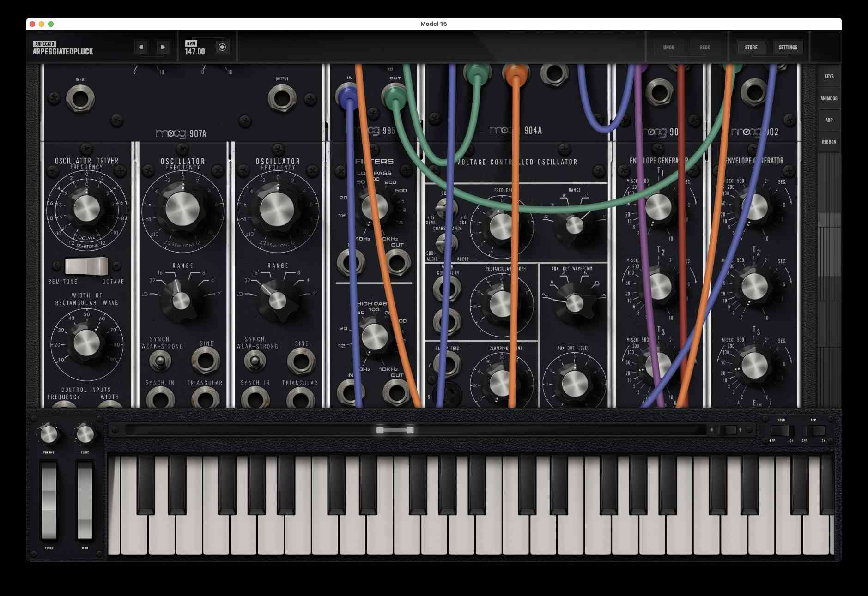Switch to the KEYS controller tab
This screenshot has width=868, height=596.
pos(829,76)
